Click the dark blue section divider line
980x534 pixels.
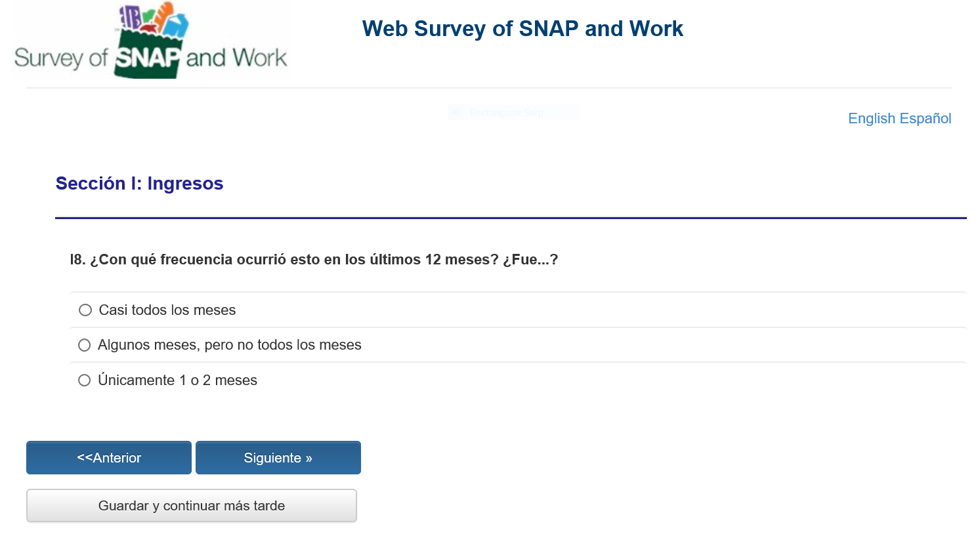click(511, 218)
